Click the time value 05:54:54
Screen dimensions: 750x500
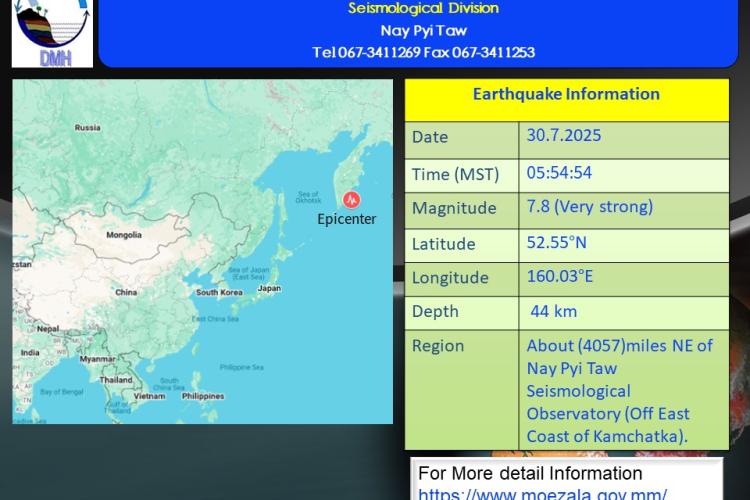coord(559,172)
